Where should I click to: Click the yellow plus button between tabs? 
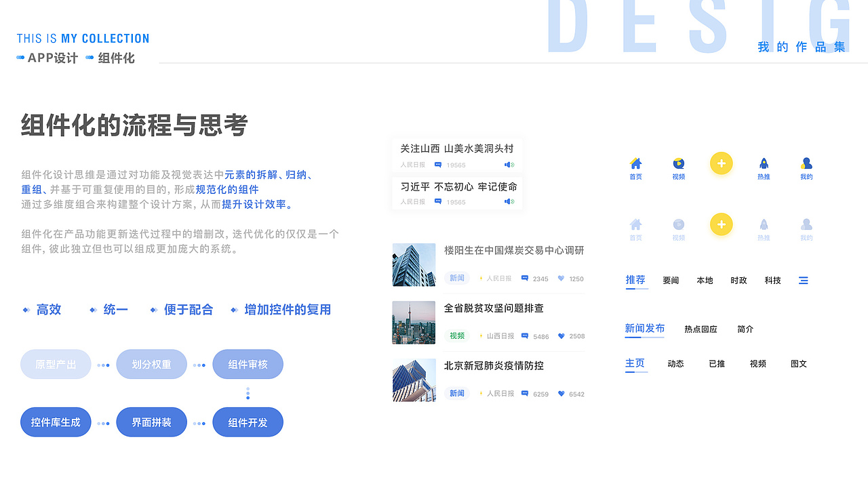(x=721, y=163)
